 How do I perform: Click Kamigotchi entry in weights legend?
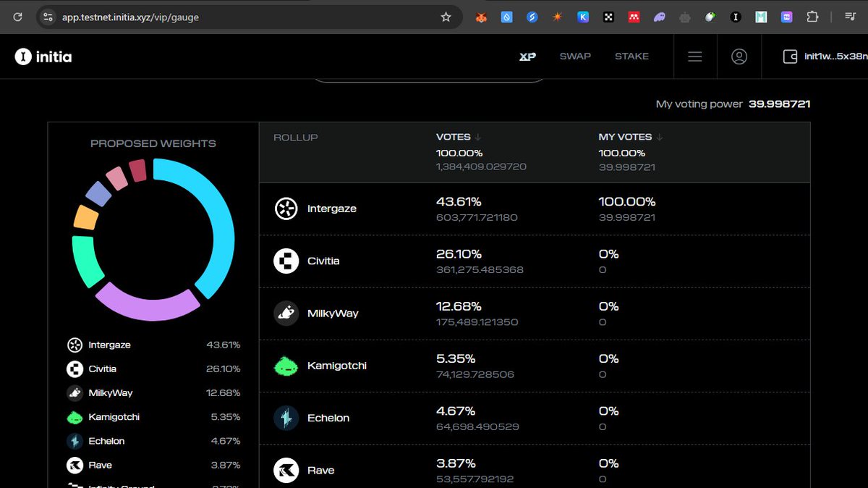[x=153, y=417]
